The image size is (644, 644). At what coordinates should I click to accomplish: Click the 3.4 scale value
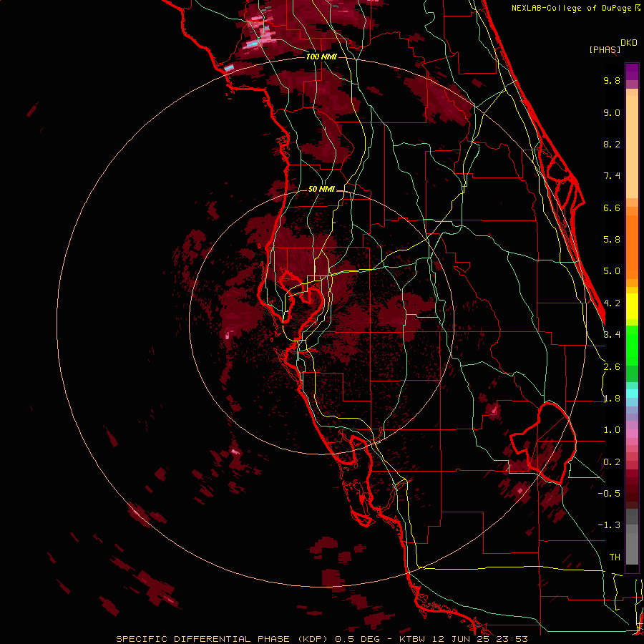click(612, 335)
